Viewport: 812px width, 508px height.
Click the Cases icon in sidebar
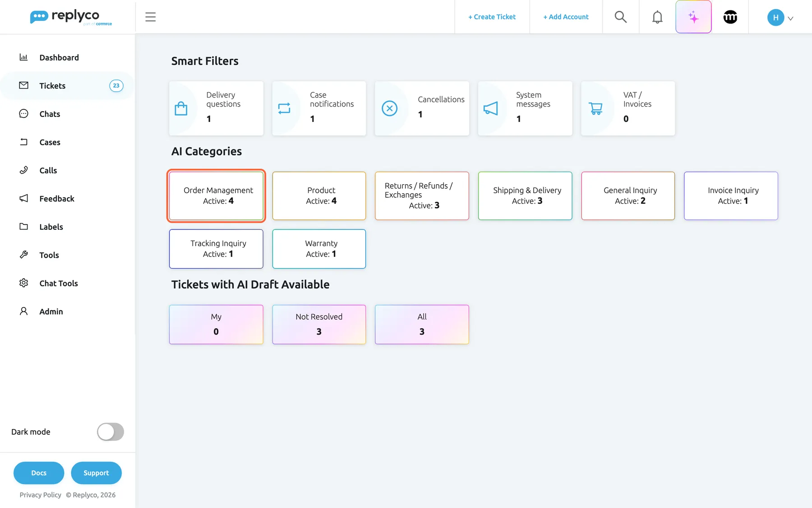(x=23, y=142)
